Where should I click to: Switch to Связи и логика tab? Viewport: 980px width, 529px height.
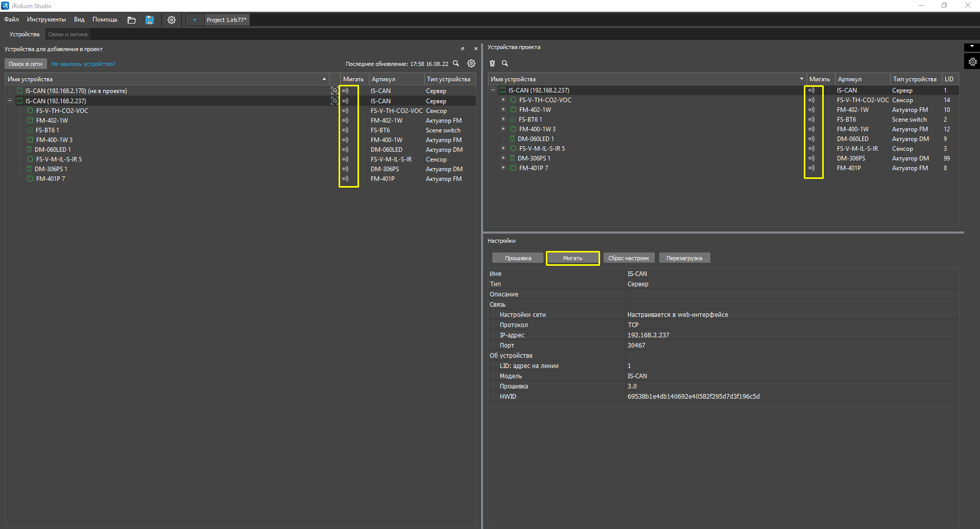point(68,34)
